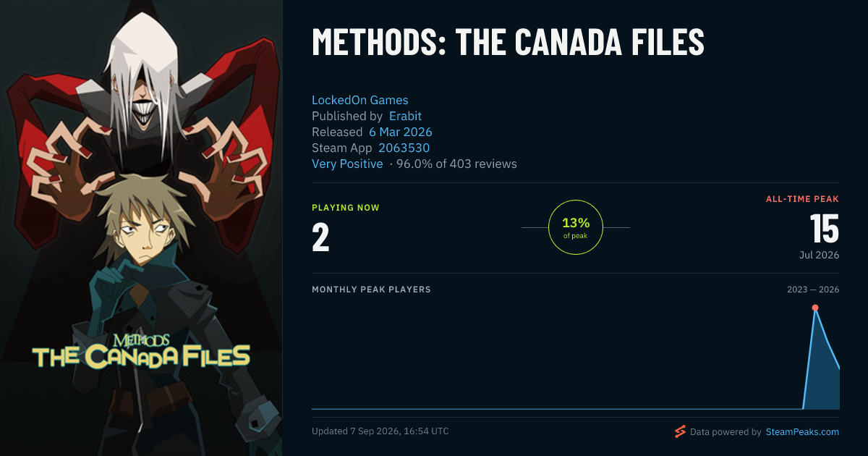Open the SteamPeaks.com link

tap(802, 432)
